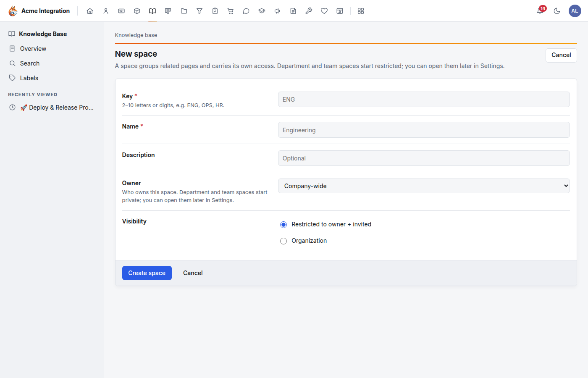Open the kanban board icon in navigation
This screenshot has width=588, height=378.
[x=168, y=11]
